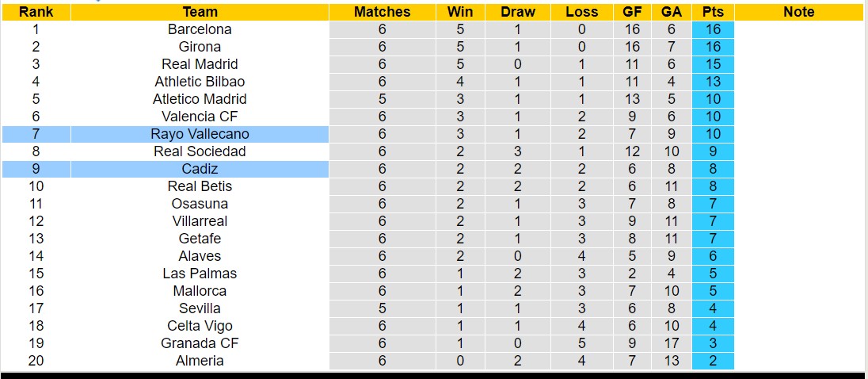Viewport: 868px width, 379px height.
Task: Click the GA column header
Action: coord(672,12)
